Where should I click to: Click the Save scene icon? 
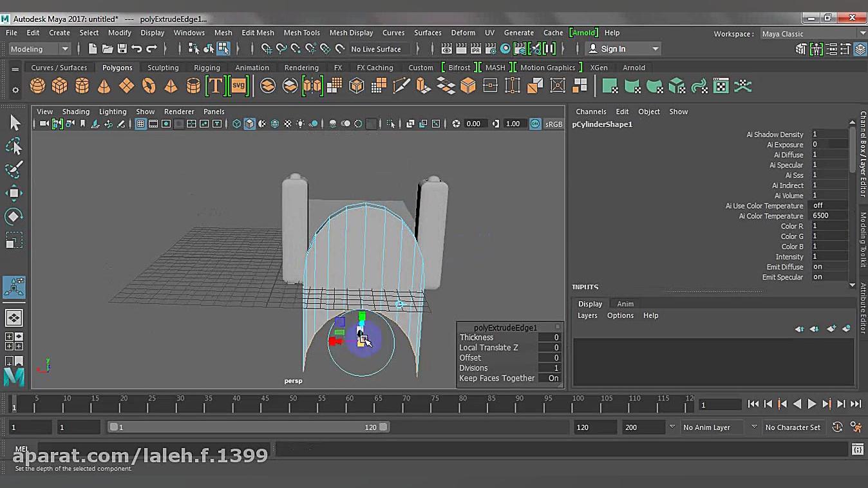coord(122,49)
